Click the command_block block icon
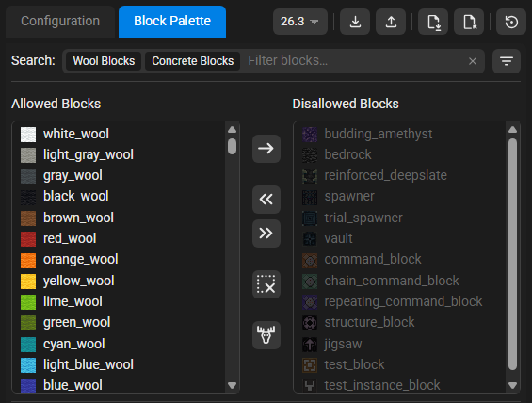The width and height of the screenshot is (532, 403). [310, 260]
